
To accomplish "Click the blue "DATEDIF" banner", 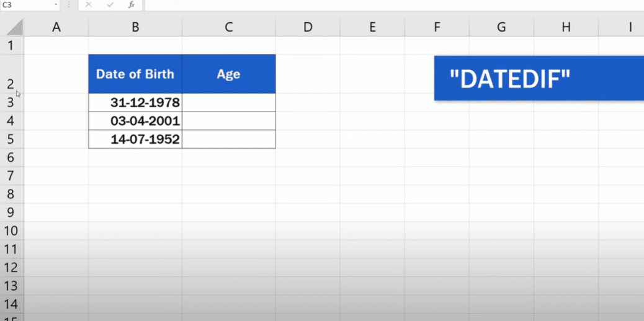I will point(539,78).
